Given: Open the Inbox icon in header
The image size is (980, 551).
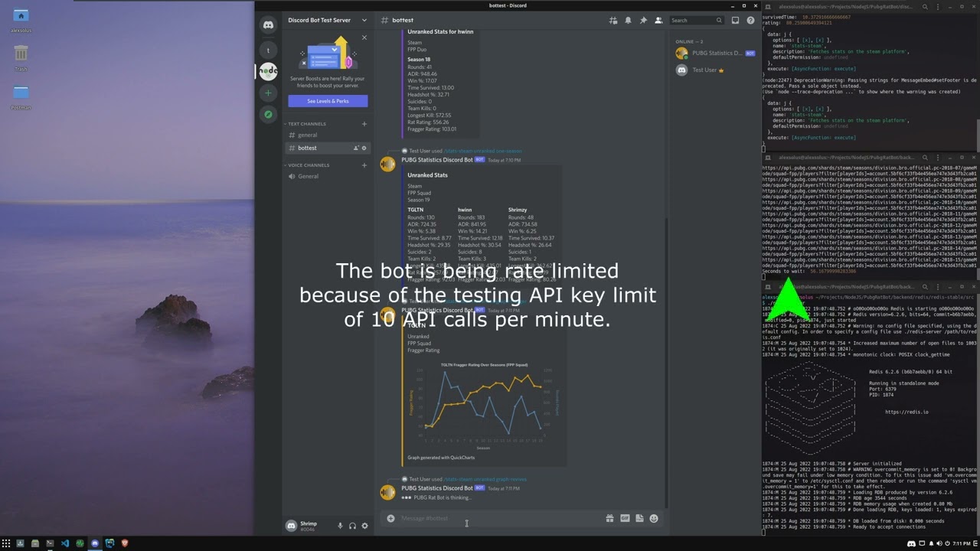Looking at the screenshot, I should coord(736,21).
